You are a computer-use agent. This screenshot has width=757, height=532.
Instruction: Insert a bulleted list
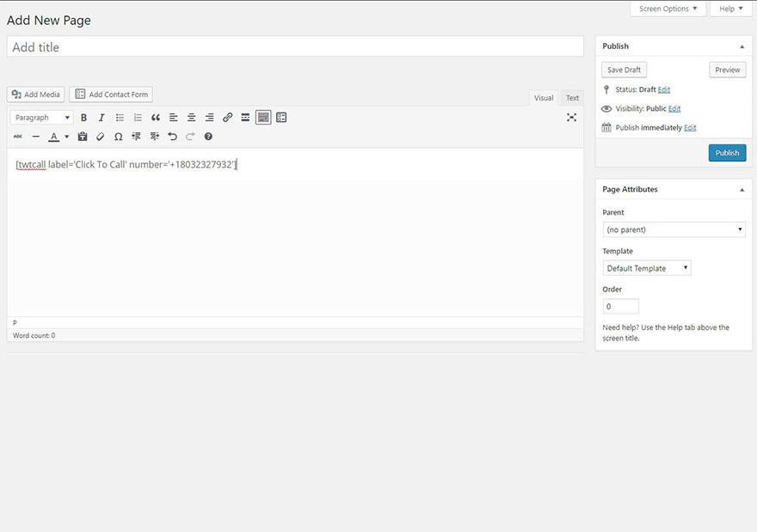coord(120,118)
